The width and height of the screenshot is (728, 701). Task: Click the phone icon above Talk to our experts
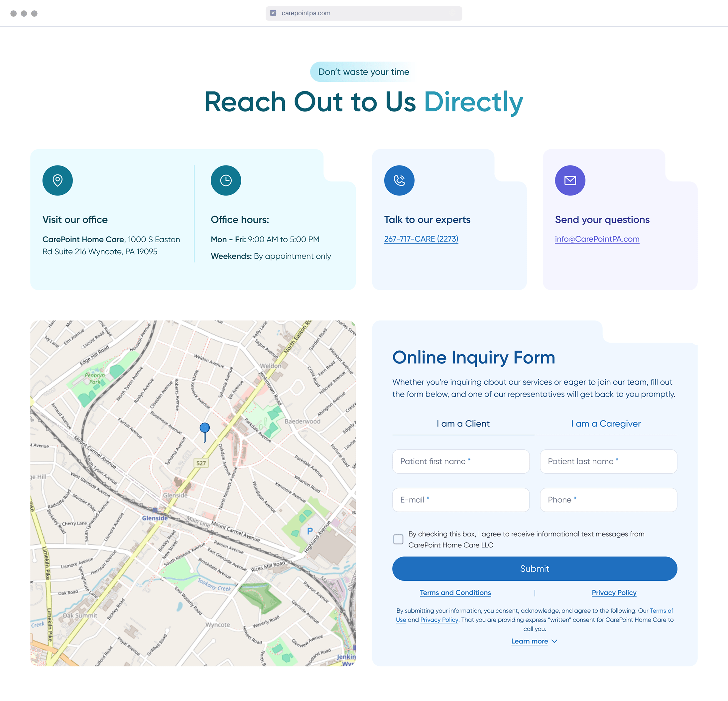[x=399, y=180]
